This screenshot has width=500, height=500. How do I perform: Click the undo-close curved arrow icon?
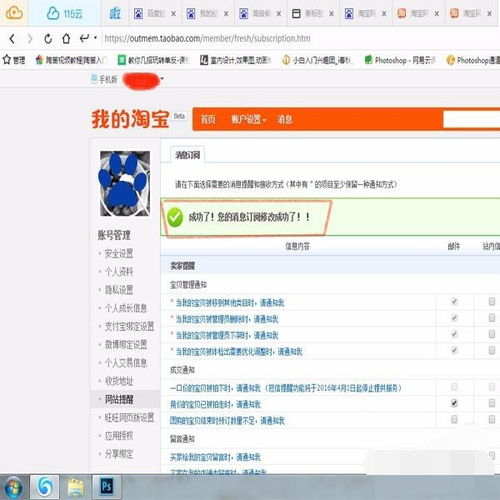click(x=84, y=38)
